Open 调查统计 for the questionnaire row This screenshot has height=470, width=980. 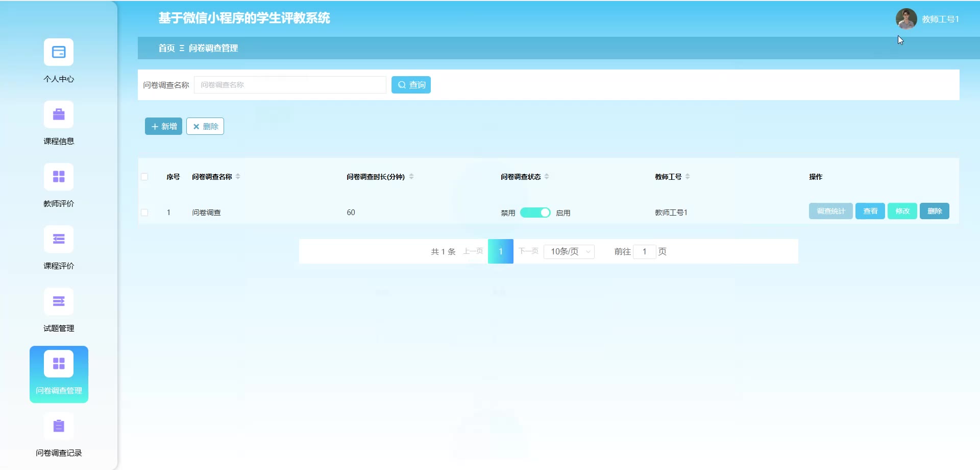(830, 211)
